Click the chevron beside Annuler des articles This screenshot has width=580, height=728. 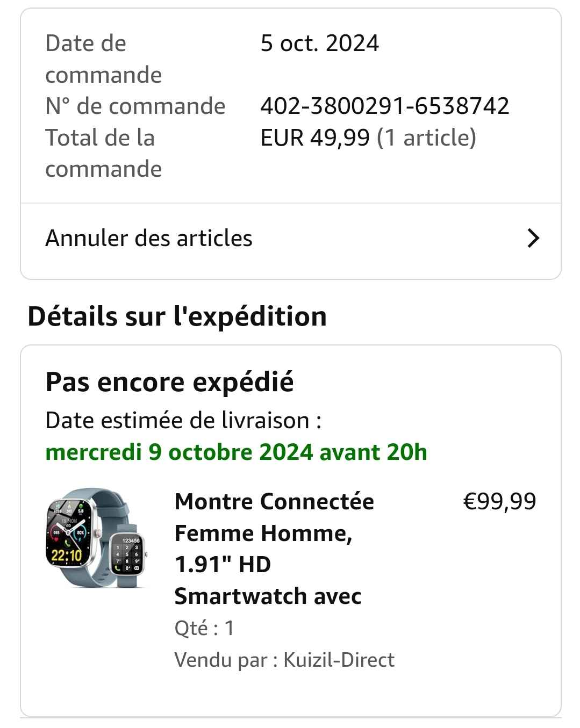coord(533,238)
